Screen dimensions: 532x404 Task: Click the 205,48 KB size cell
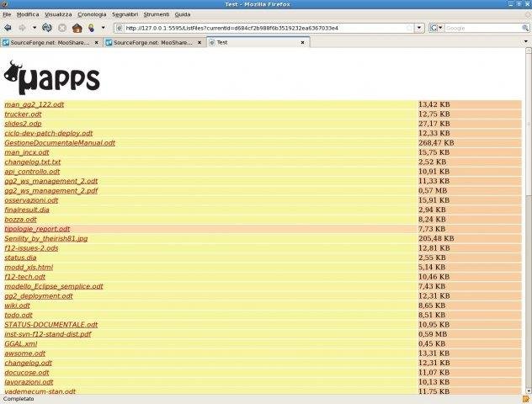[x=470, y=238]
